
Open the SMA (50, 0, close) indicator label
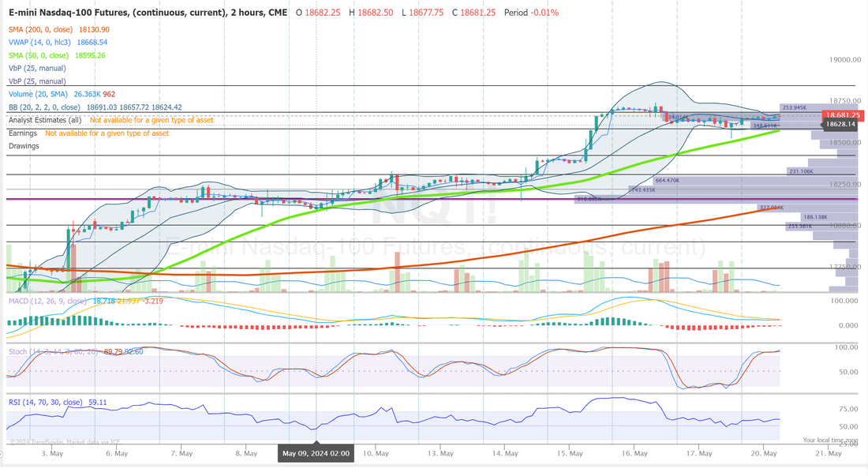point(38,55)
